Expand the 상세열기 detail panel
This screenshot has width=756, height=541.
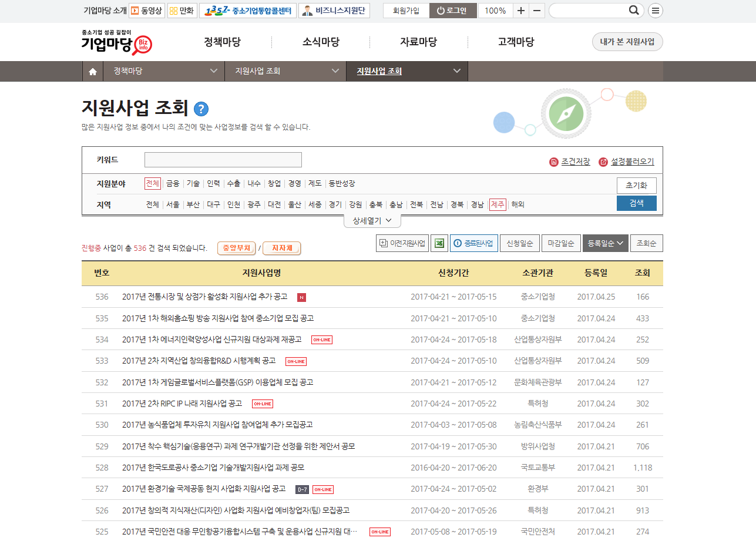372,220
